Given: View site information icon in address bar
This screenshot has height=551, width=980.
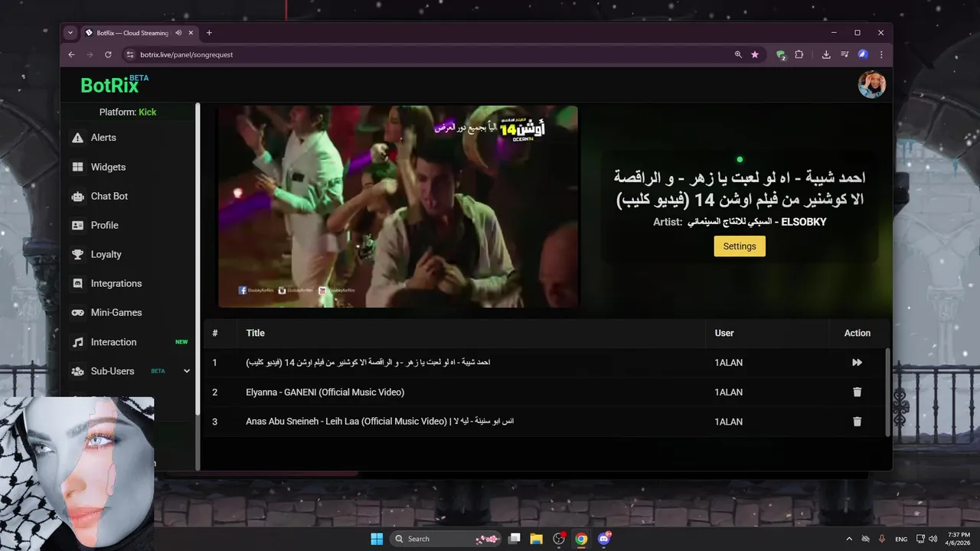Looking at the screenshot, I should pyautogui.click(x=129, y=54).
